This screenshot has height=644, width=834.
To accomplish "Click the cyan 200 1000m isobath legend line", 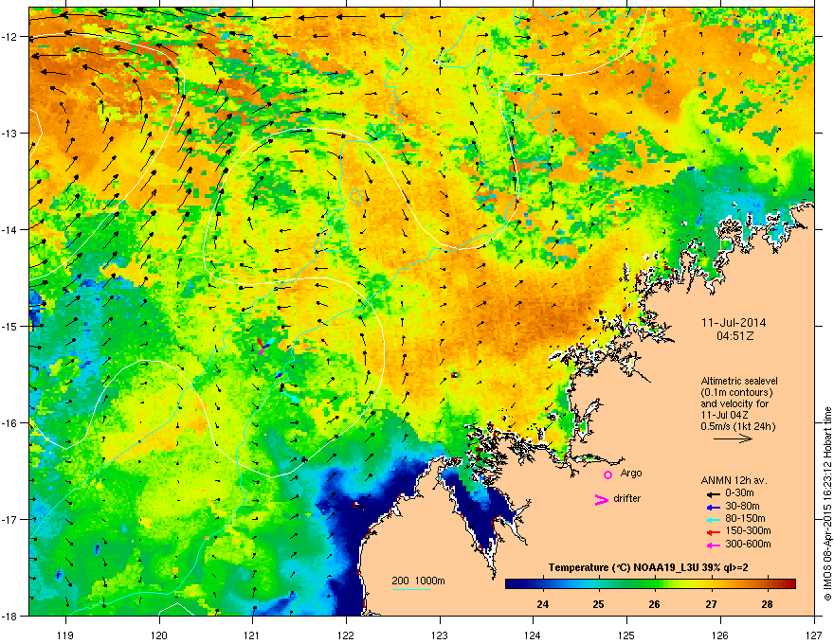I will coord(410,589).
